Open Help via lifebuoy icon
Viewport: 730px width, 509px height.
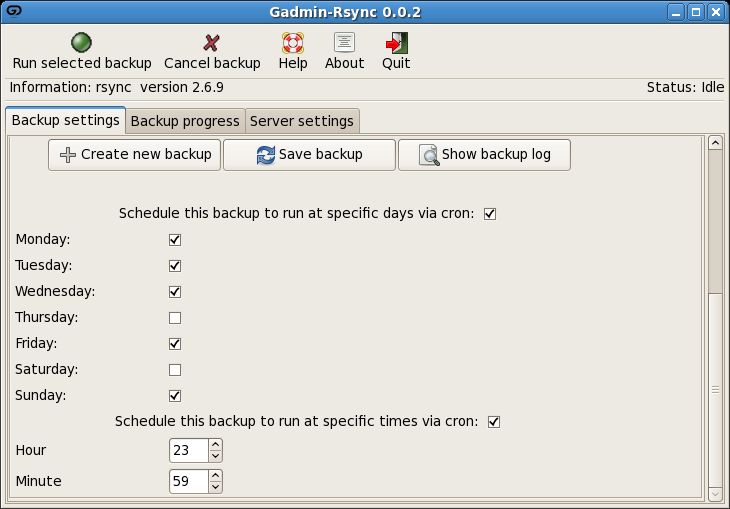293,43
